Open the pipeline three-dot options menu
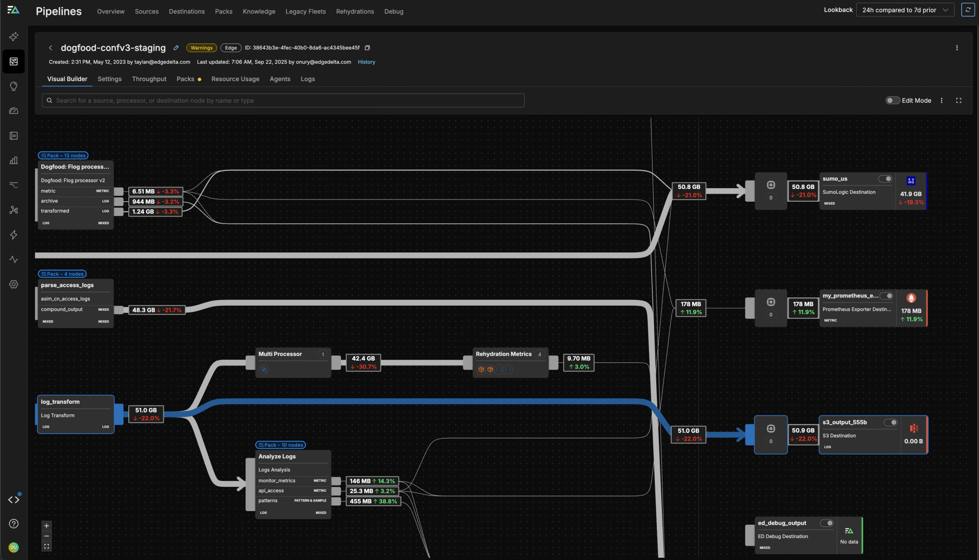 point(957,48)
